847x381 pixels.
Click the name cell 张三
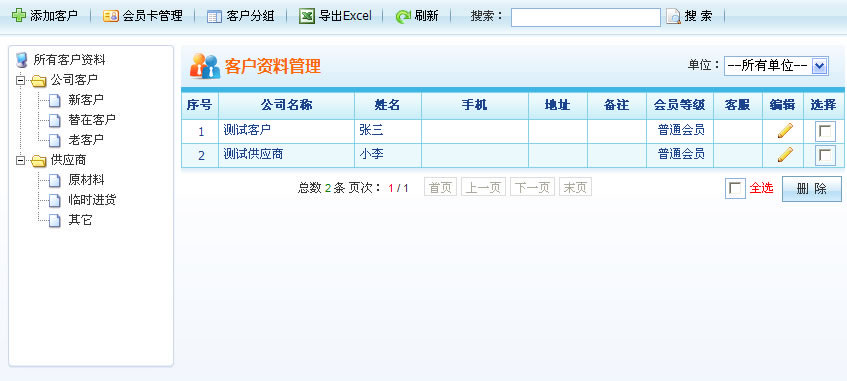click(x=388, y=131)
